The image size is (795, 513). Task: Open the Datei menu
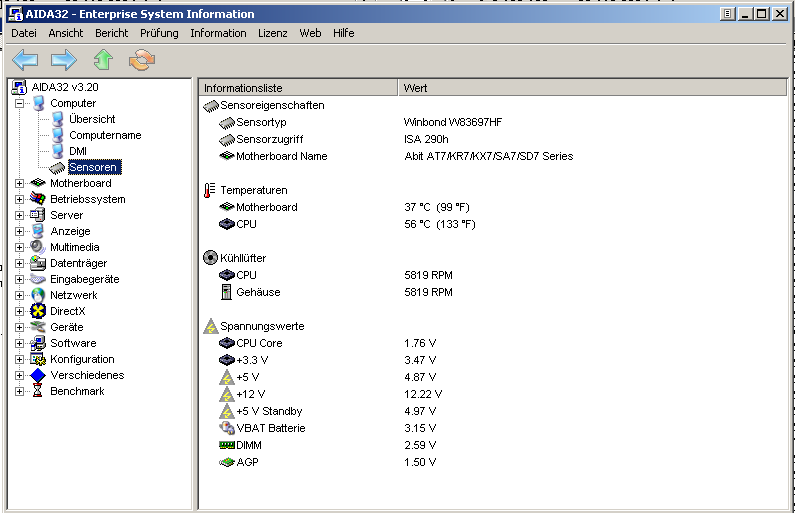click(24, 33)
